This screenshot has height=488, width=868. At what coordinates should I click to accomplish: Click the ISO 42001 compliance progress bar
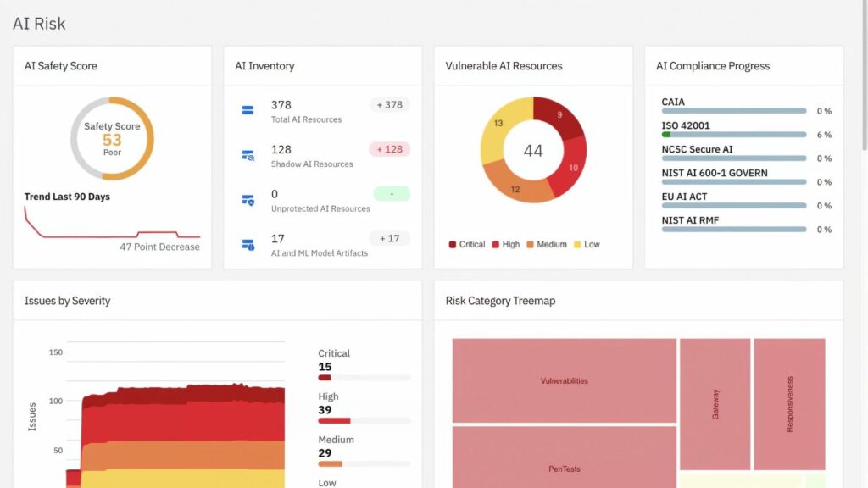point(733,134)
